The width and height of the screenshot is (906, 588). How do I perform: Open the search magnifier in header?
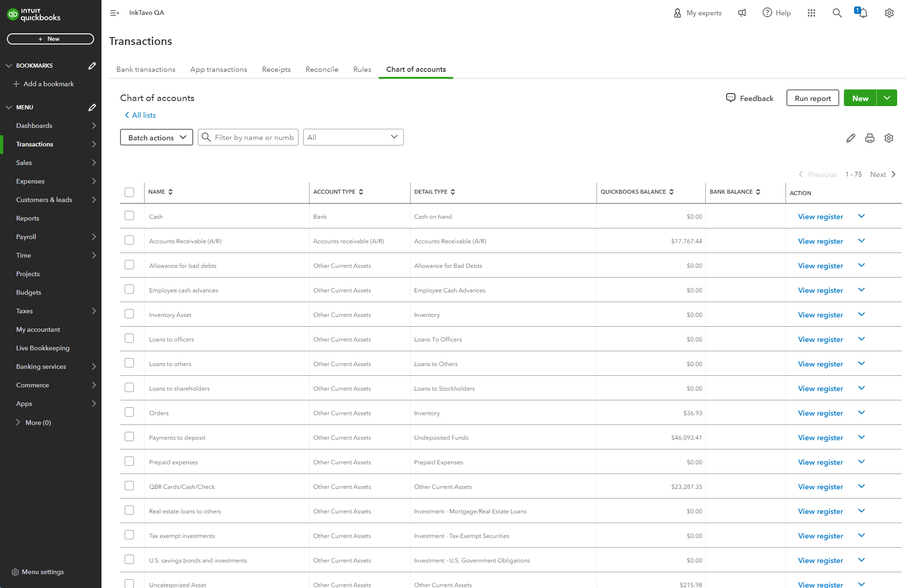coord(837,13)
